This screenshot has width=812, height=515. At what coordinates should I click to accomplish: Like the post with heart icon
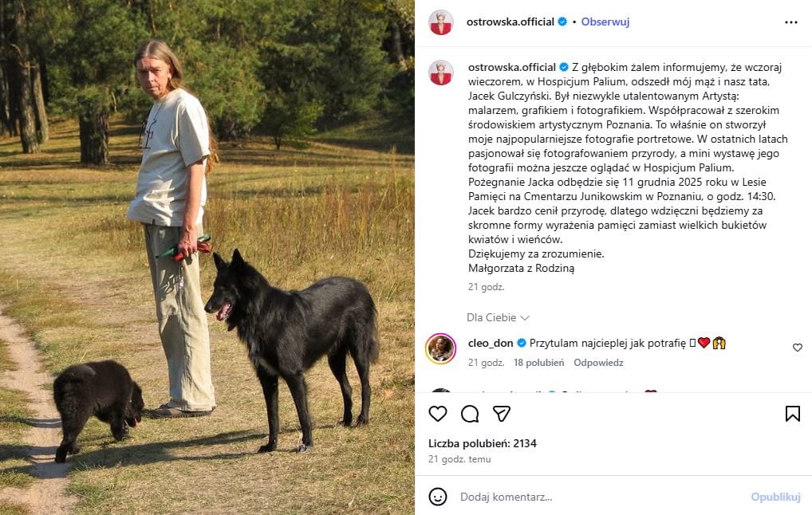pyautogui.click(x=438, y=414)
